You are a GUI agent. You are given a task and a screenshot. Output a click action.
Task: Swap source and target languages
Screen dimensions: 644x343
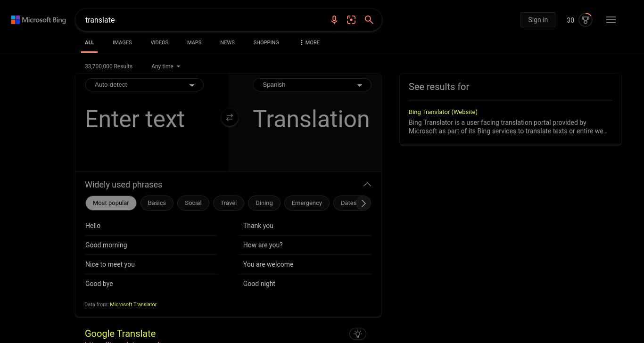click(230, 117)
